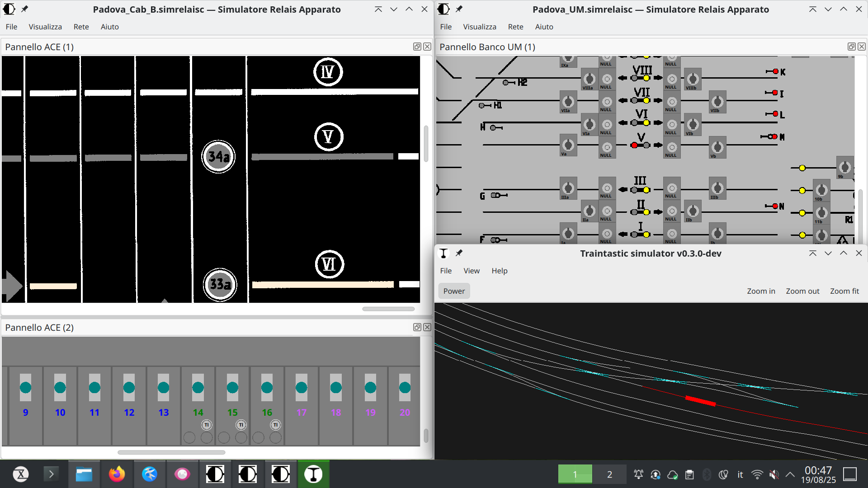This screenshot has height=488, width=868.
Task: Toggle lever switch number 12
Action: (x=129, y=387)
